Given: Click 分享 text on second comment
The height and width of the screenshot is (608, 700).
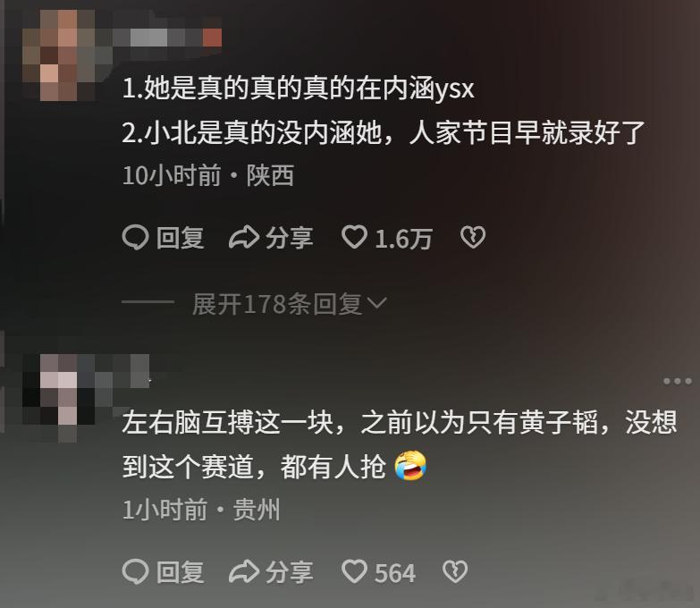Looking at the screenshot, I should [290, 572].
